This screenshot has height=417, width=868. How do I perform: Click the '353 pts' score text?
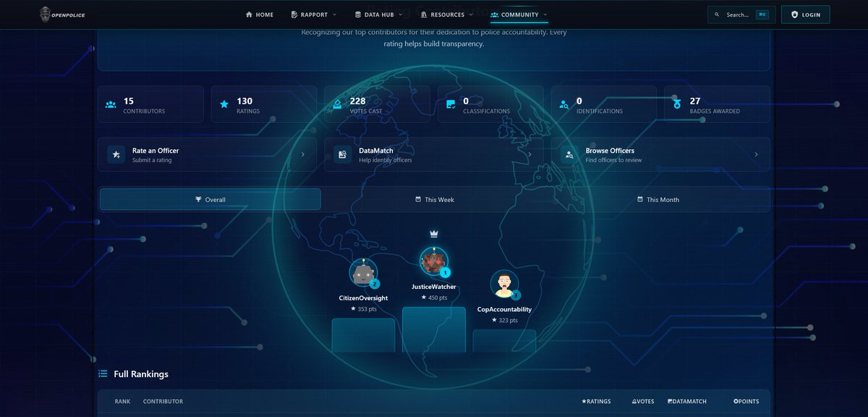363,309
